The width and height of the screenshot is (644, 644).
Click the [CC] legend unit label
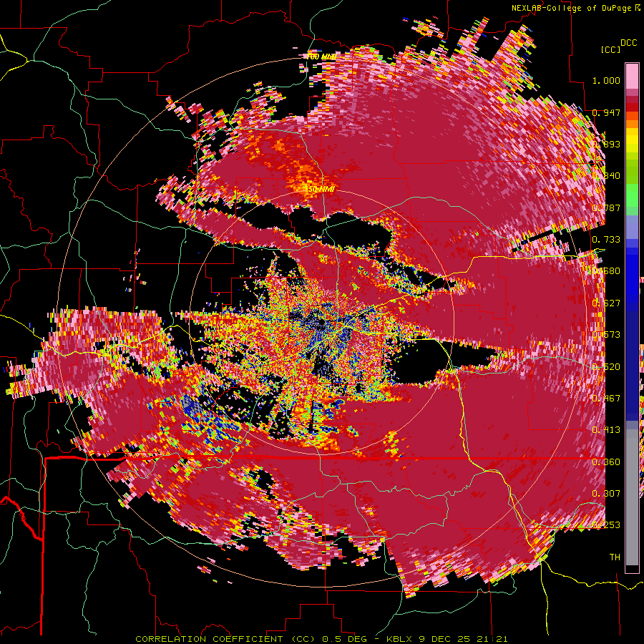pyautogui.click(x=610, y=49)
